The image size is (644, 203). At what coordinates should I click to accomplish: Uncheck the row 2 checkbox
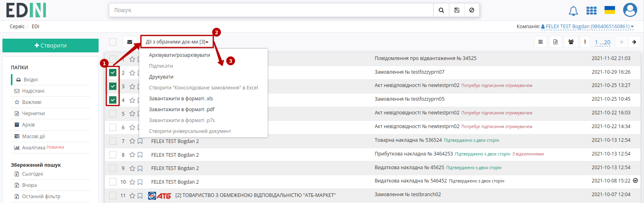(x=113, y=72)
